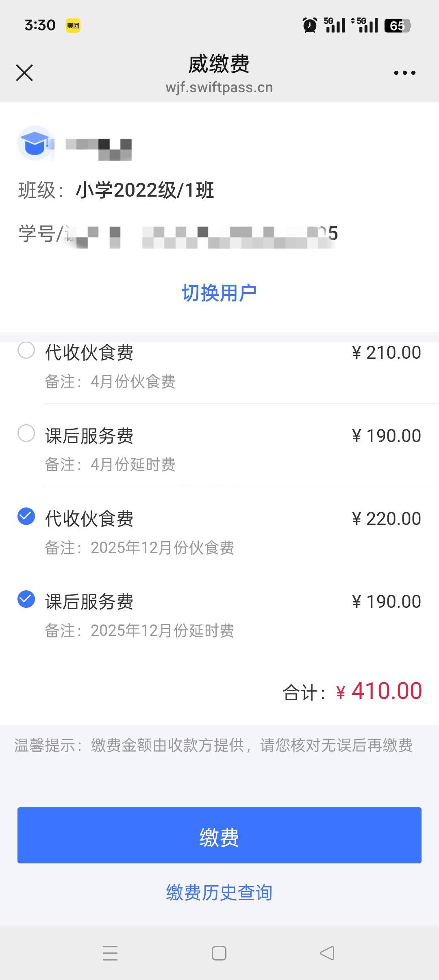The width and height of the screenshot is (439, 980).
Task: Tap the battery indicator icon
Action: [397, 26]
